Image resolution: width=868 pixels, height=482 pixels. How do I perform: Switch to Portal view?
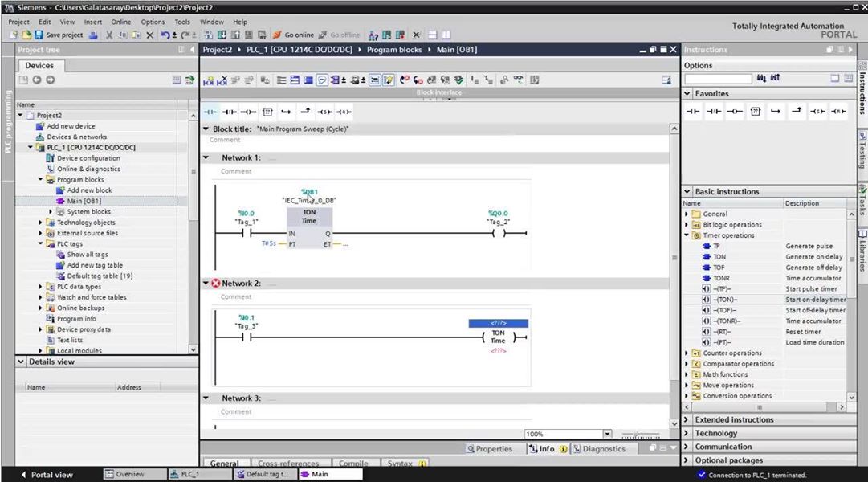pos(47,475)
